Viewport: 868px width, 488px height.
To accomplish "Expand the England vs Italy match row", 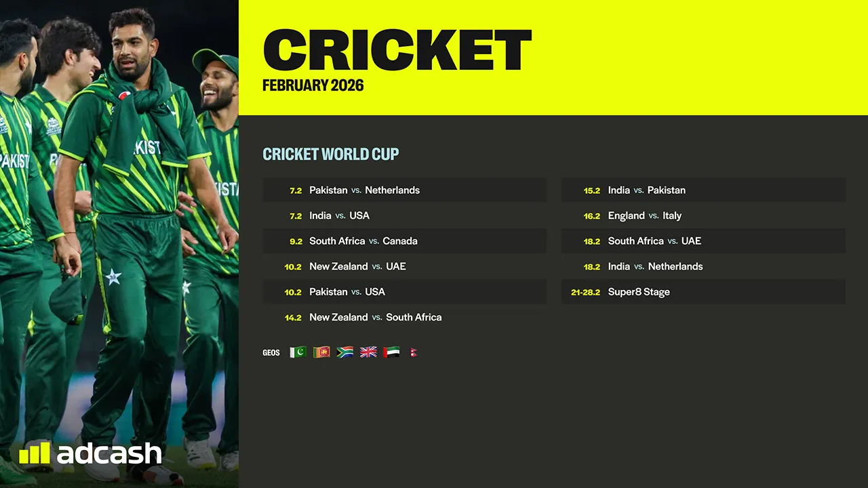I will pos(703,216).
